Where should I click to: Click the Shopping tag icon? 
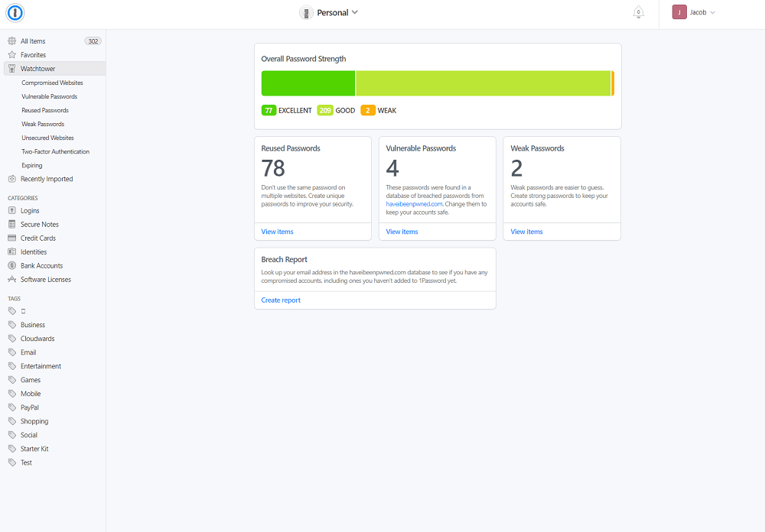point(12,421)
